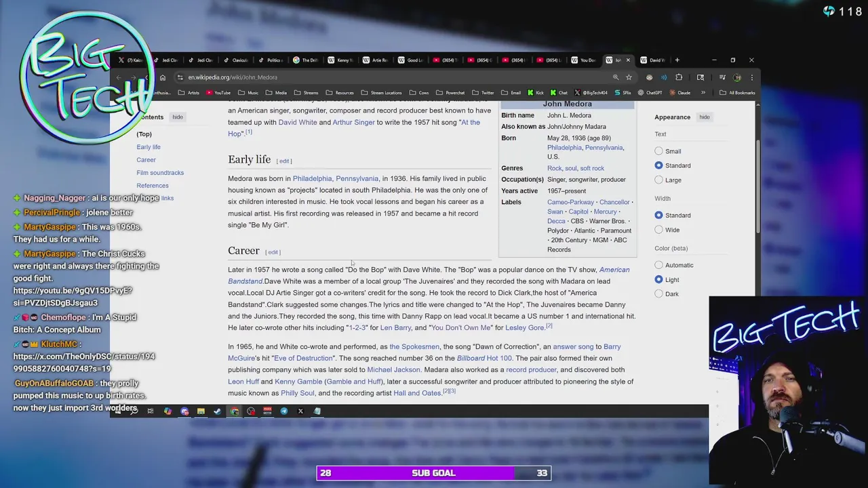Switch to the Kenny Wikipedia tab
The width and height of the screenshot is (868, 488).
[340, 60]
